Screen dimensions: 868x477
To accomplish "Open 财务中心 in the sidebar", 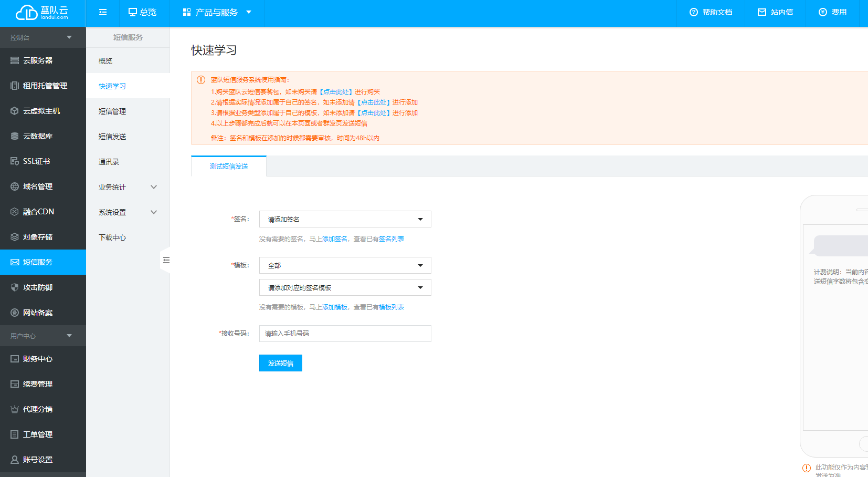I will point(38,359).
